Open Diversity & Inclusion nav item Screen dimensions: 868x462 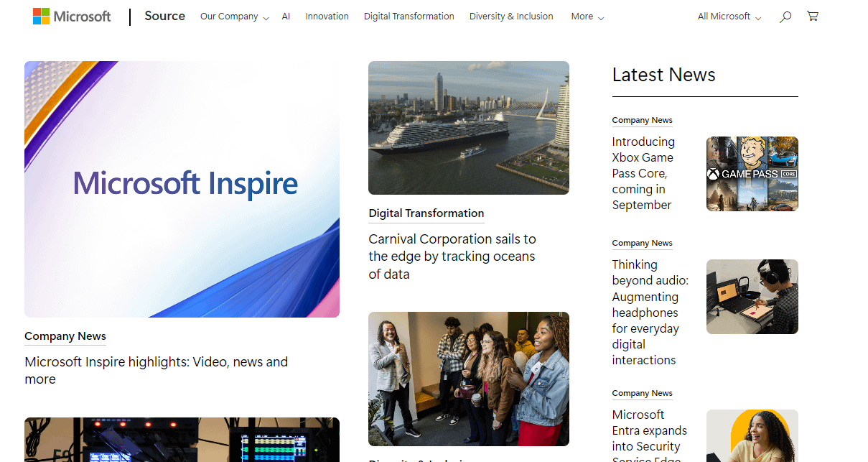(x=511, y=17)
